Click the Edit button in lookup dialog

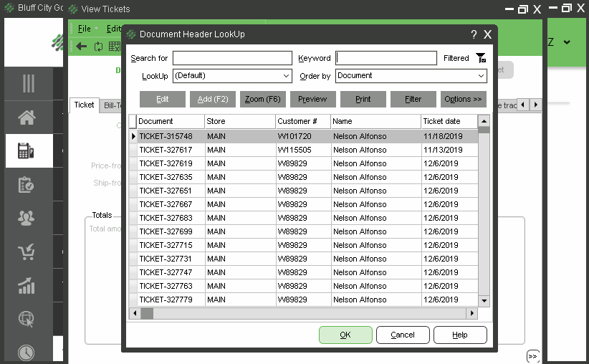(162, 99)
